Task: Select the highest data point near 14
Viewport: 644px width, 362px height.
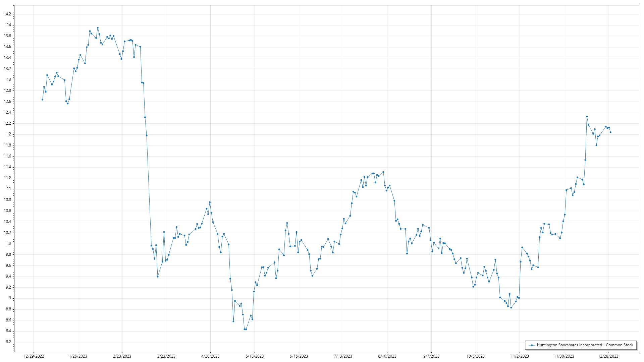Action: point(98,28)
